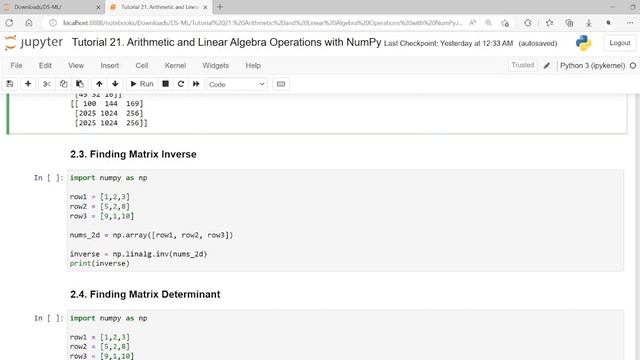640x360 pixels.
Task: Open the File menu
Action: [16, 65]
